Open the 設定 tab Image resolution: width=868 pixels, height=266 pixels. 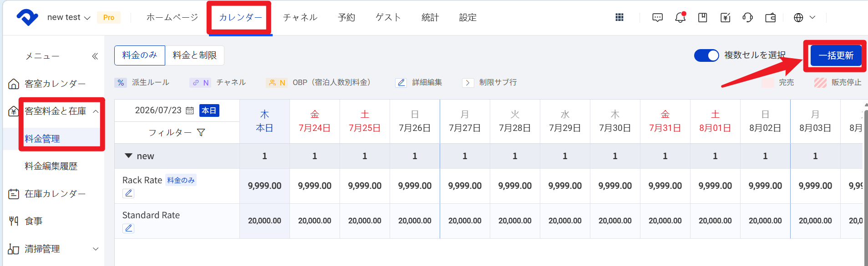[467, 17]
